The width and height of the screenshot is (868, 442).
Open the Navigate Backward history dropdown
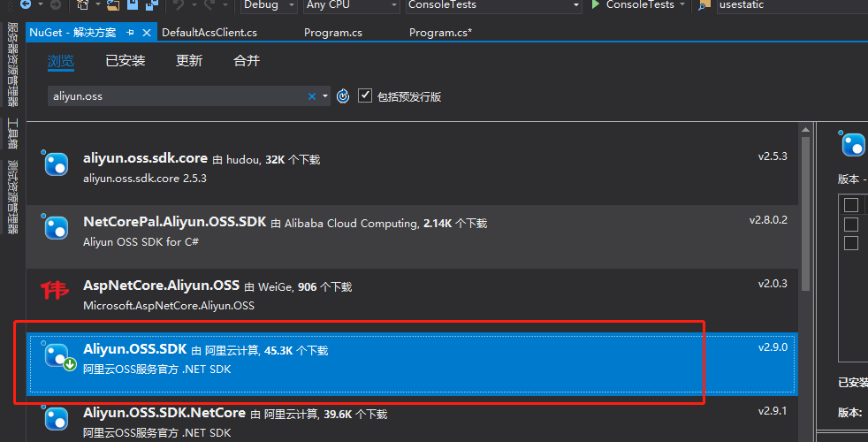pos(40,4)
